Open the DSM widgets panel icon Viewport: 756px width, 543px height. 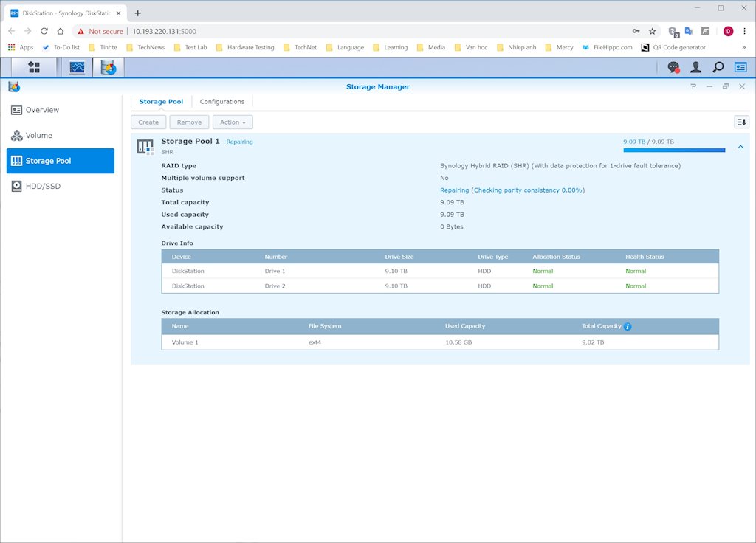coord(740,67)
